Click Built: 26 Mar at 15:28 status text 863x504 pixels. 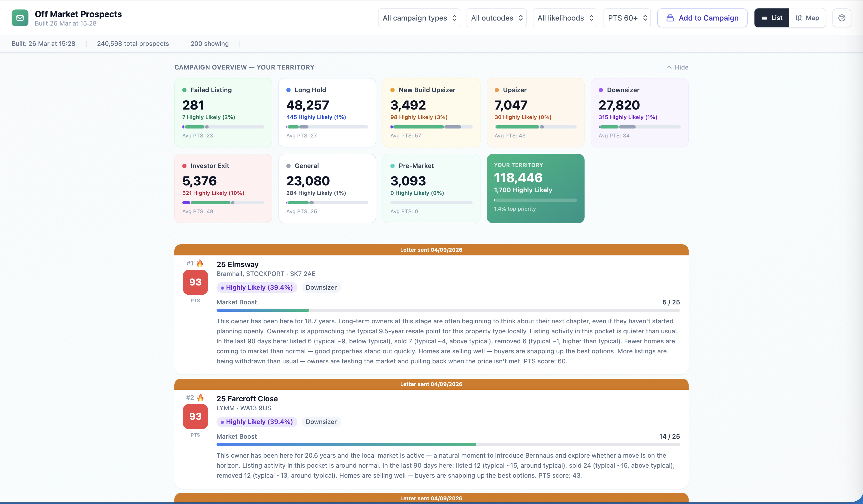tap(43, 43)
